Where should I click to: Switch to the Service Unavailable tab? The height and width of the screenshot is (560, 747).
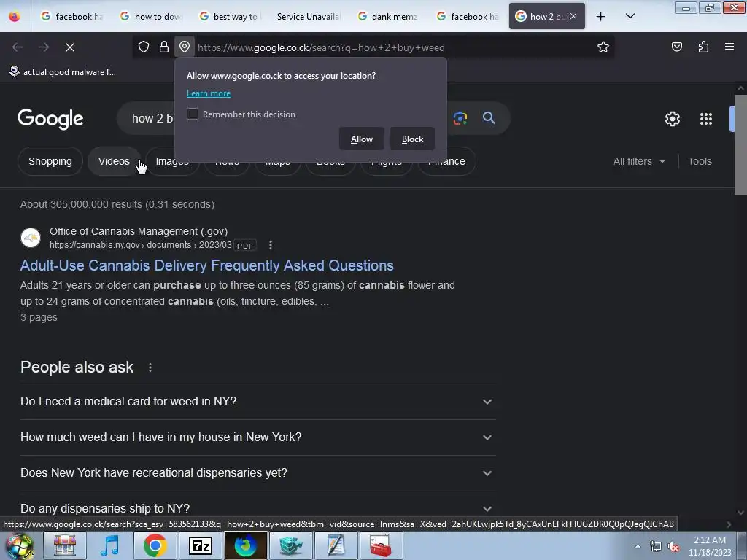point(309,17)
